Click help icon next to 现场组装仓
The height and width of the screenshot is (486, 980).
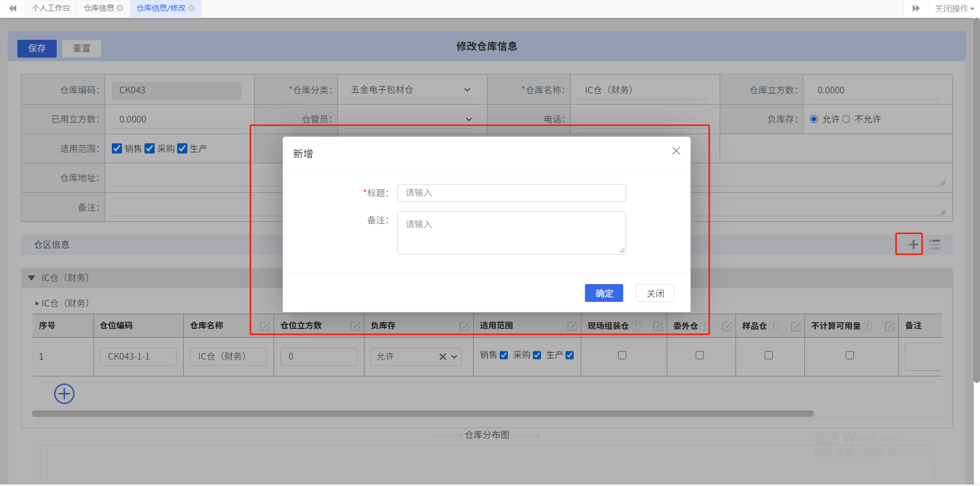tap(636, 326)
